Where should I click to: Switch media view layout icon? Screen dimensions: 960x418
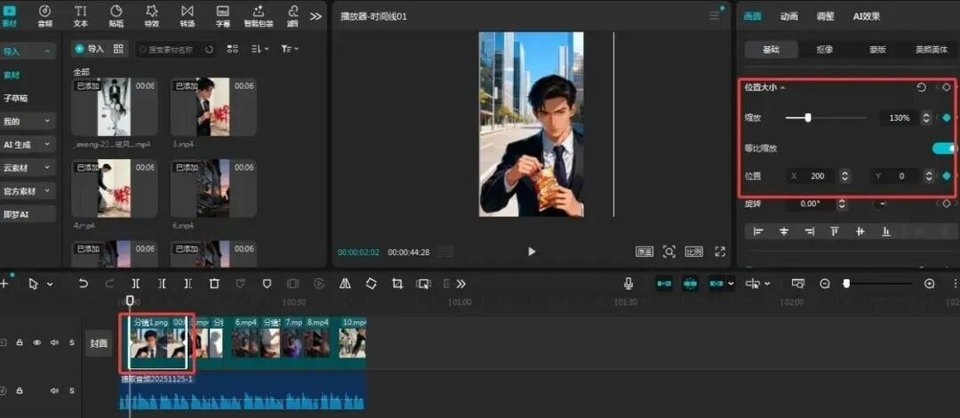tap(232, 49)
